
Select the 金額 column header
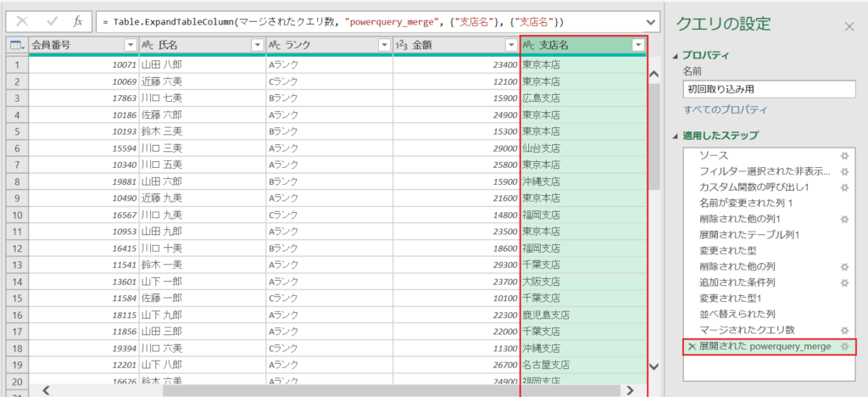pyautogui.click(x=456, y=46)
